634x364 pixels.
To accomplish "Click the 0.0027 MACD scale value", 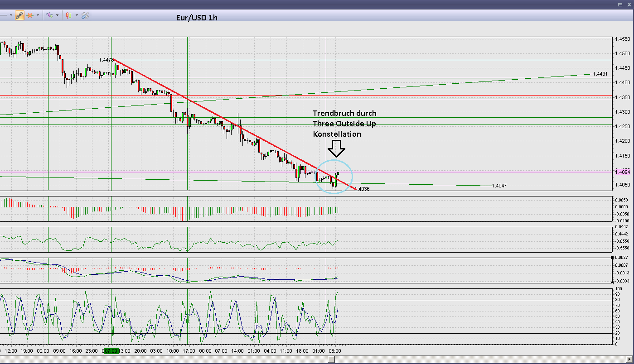I will click(622, 257).
